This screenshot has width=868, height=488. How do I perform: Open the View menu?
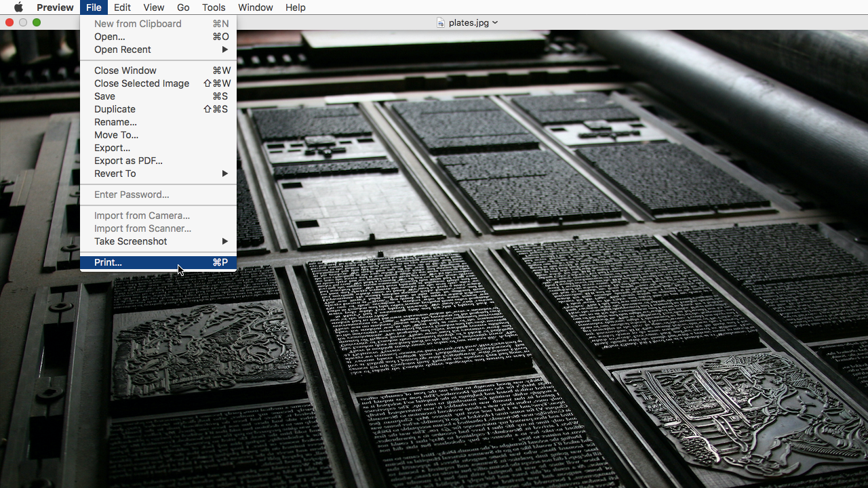[x=154, y=7]
